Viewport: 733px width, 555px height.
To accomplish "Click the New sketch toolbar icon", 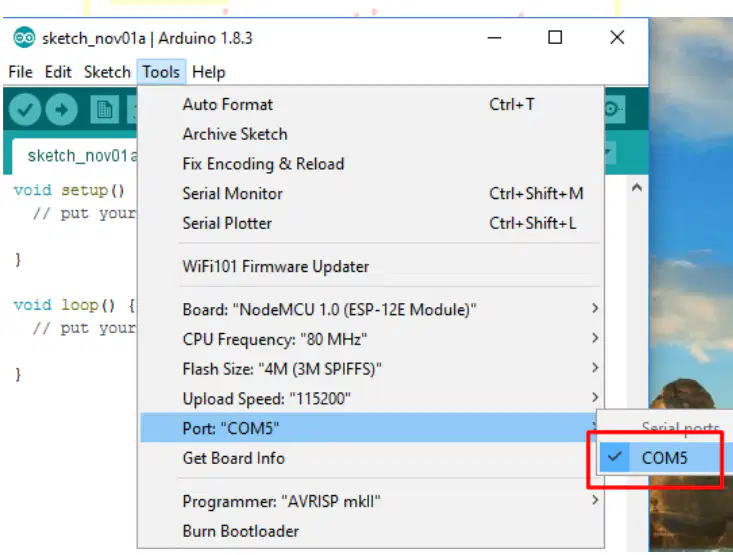I will 104,109.
